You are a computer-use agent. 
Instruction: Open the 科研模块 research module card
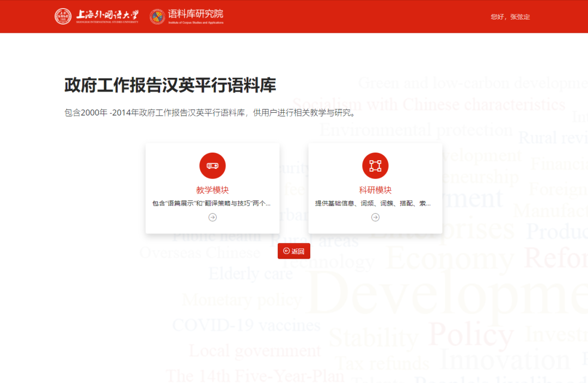click(375, 188)
